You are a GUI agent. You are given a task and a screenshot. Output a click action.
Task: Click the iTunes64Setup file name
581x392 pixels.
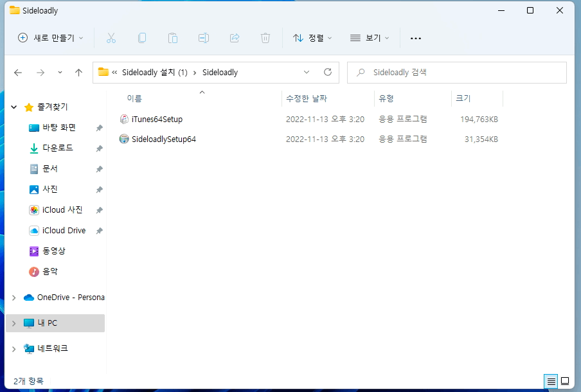click(x=157, y=120)
